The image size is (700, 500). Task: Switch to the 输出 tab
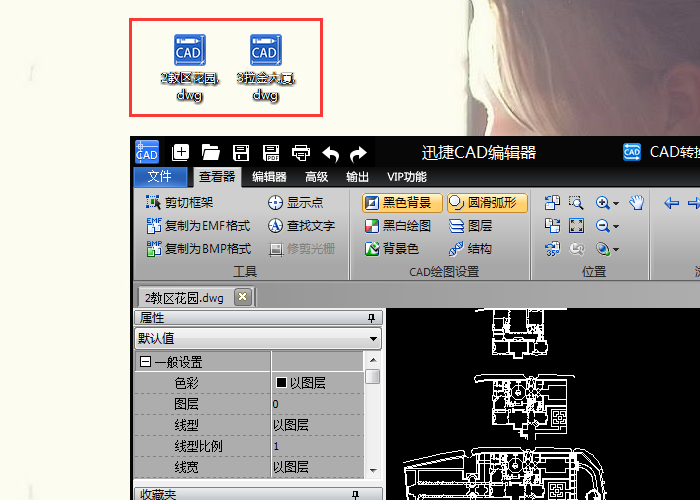click(x=357, y=177)
